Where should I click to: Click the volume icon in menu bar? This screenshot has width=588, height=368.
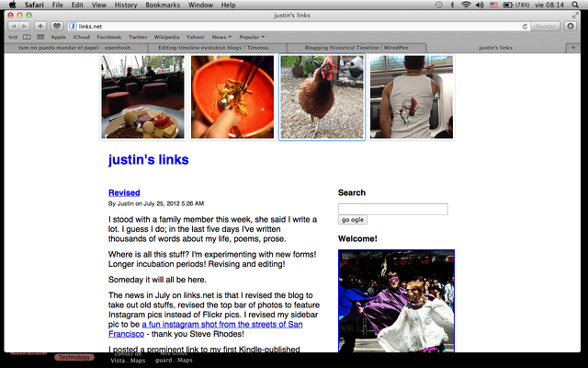[x=480, y=5]
